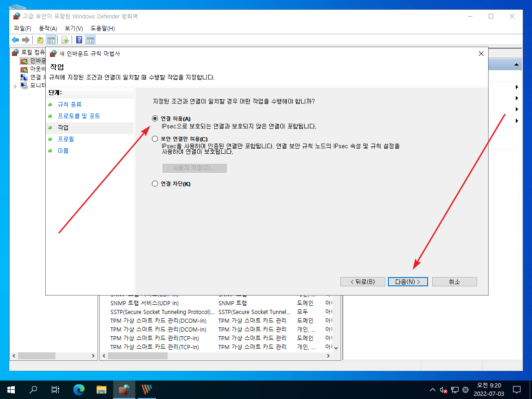Click the 취소 button
Viewport: 532px width, 399px height.
pos(454,282)
